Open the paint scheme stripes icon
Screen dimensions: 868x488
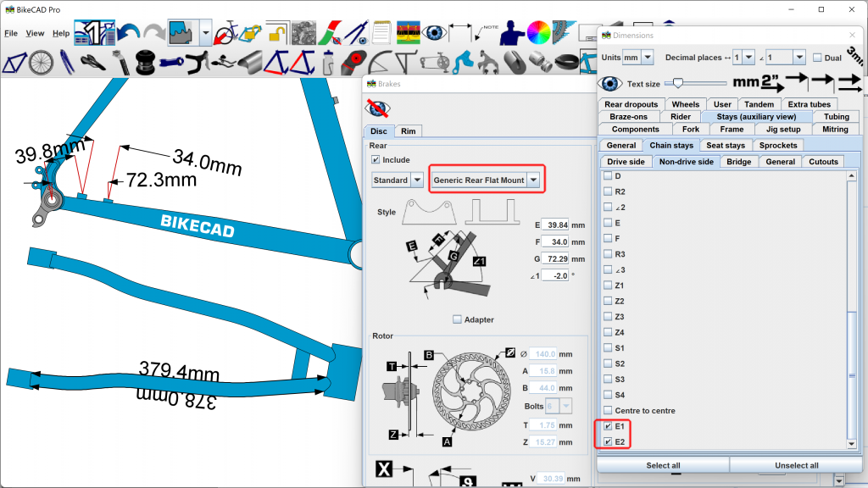331,33
